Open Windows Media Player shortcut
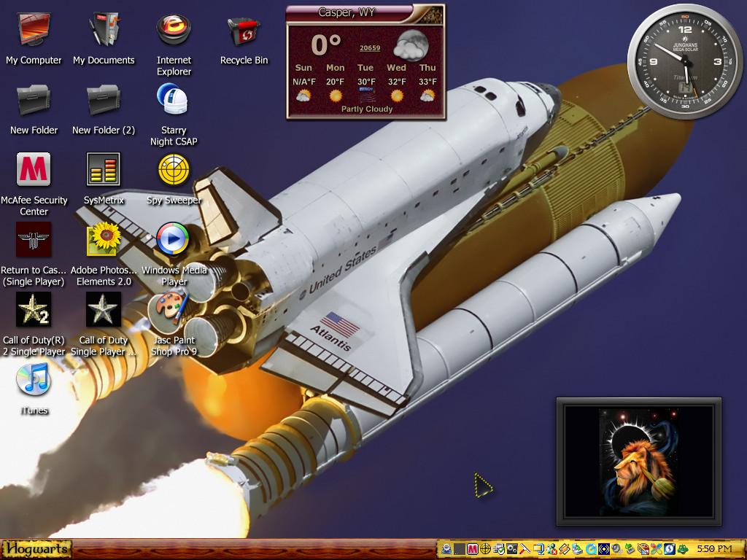 pyautogui.click(x=174, y=254)
